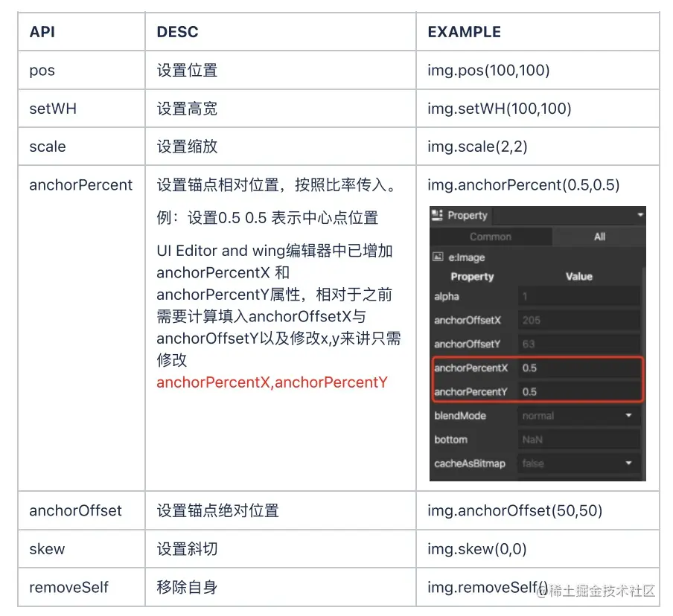Click the anchorPercentY value 0.5

pyautogui.click(x=529, y=391)
